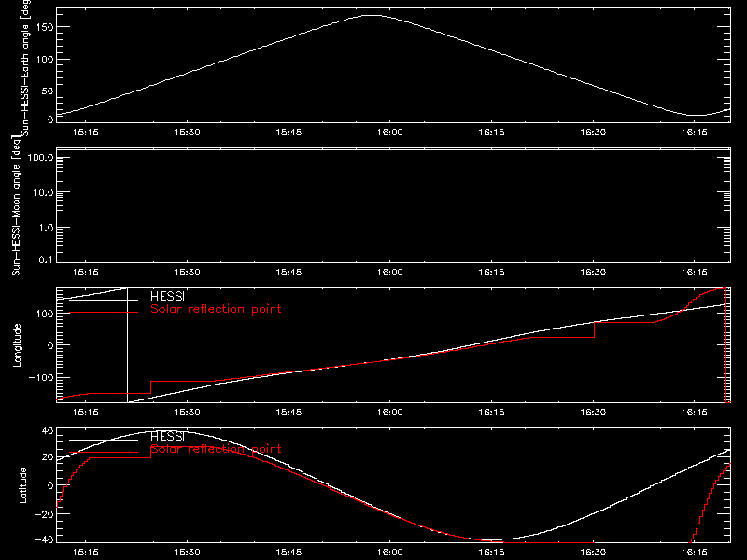Click 16:15 time label below Moon angle plot
The width and height of the screenshot is (747, 560).
point(491,273)
